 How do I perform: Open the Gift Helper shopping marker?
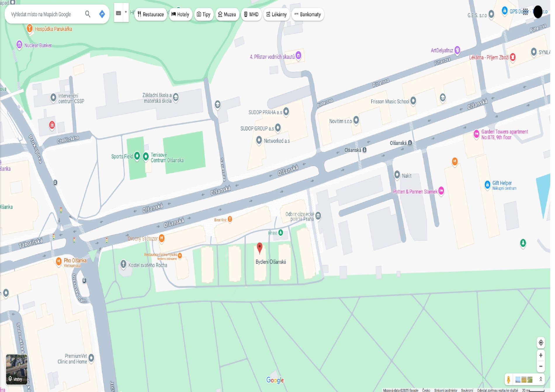487,184
